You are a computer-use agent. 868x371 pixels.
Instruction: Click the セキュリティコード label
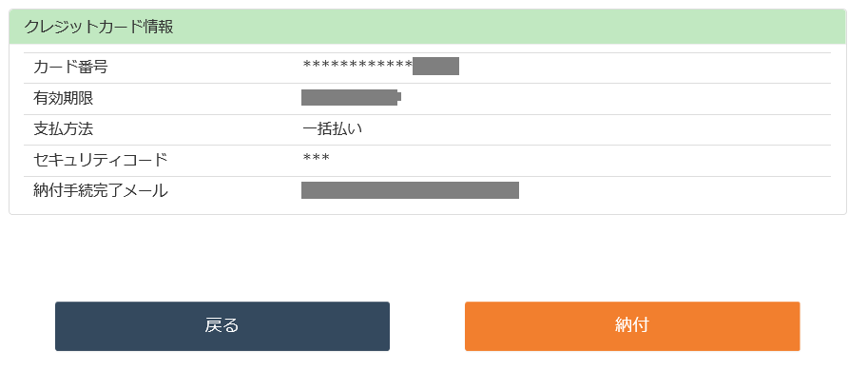point(100,161)
